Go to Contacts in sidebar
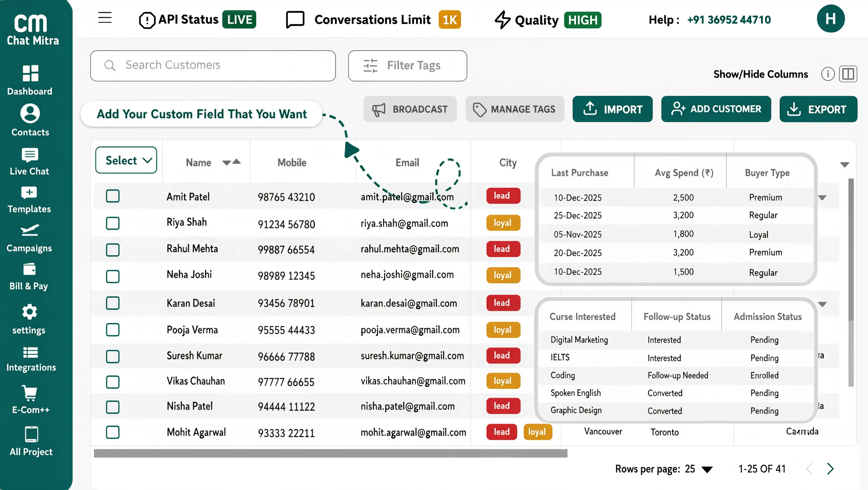Image resolution: width=868 pixels, height=490 pixels. (x=30, y=120)
